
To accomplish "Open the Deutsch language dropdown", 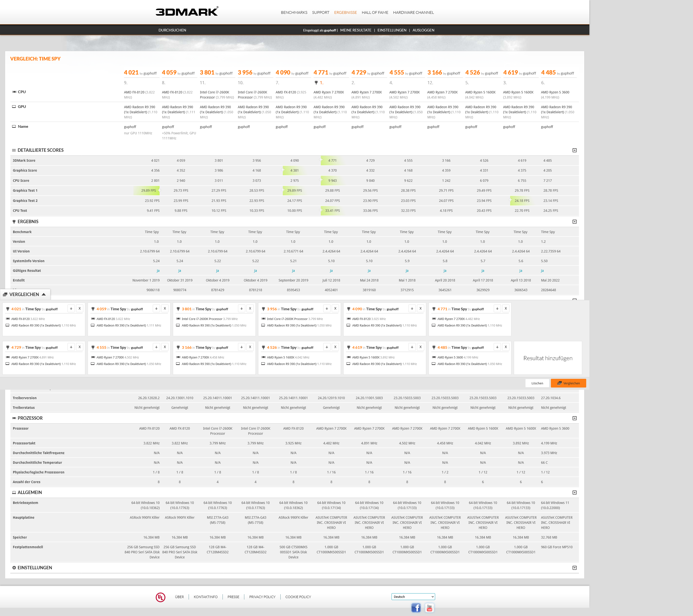I will (413, 597).
